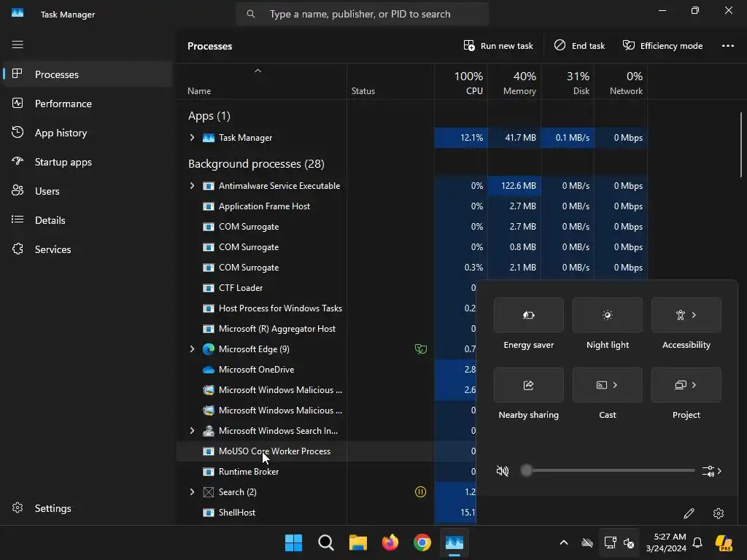Open the Windows Start menu

(293, 542)
